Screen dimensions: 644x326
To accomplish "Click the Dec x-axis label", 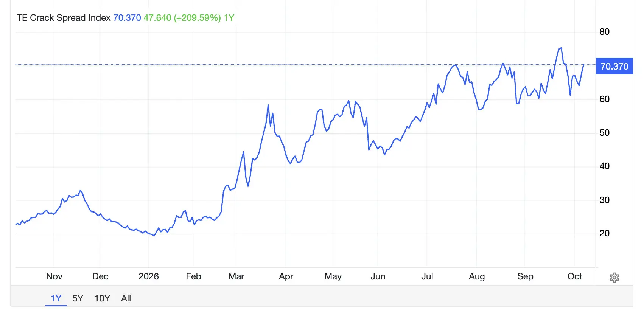I will tap(100, 276).
